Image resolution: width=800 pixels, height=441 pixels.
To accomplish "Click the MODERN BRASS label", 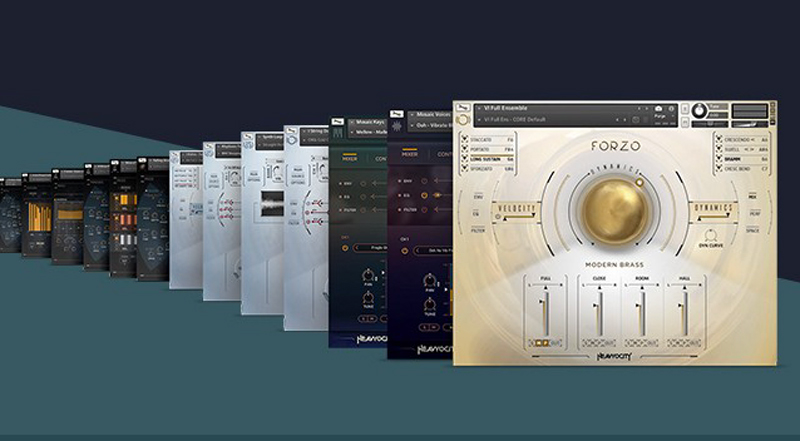I will tap(614, 265).
